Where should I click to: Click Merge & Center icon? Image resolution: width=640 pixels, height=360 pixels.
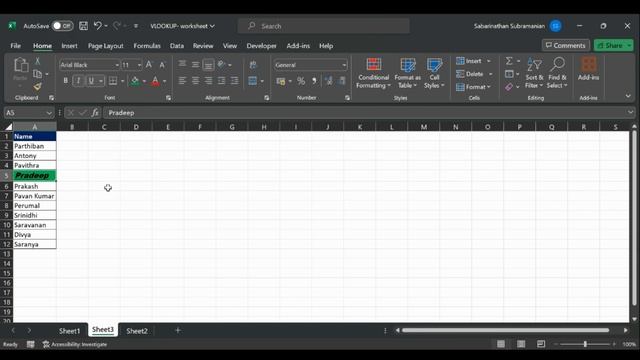pyautogui.click(x=253, y=81)
